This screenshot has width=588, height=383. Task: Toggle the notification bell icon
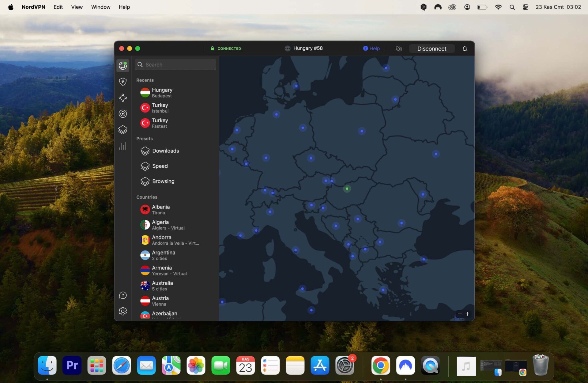tap(465, 48)
